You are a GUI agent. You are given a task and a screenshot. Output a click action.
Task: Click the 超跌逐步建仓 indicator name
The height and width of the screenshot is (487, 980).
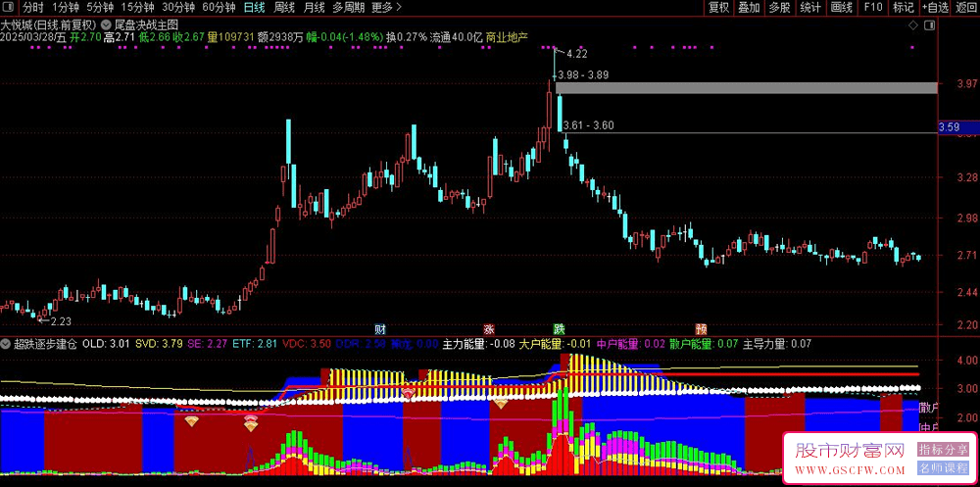point(45,344)
